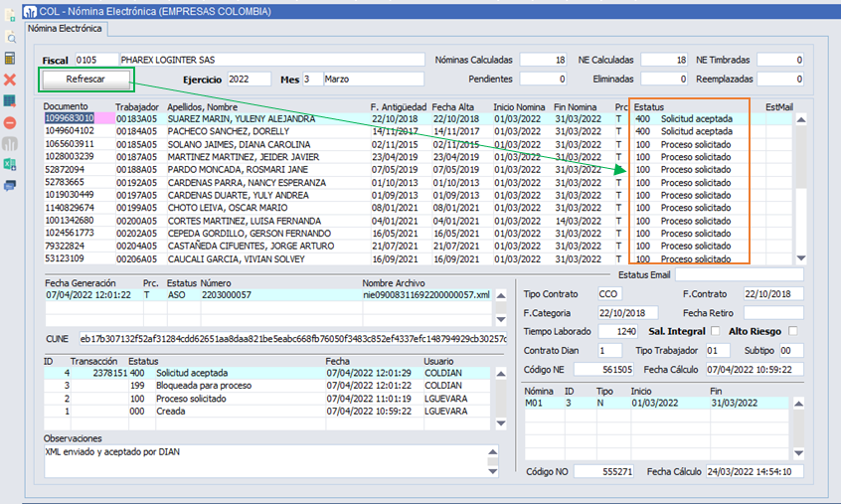Open the blue chat messages icon
841x504 pixels.
click(x=10, y=186)
